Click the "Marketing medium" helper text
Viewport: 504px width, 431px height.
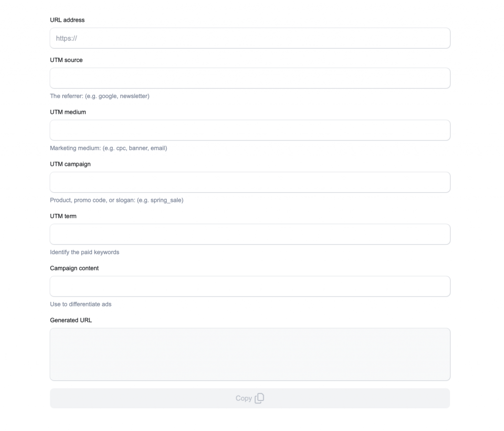point(108,148)
